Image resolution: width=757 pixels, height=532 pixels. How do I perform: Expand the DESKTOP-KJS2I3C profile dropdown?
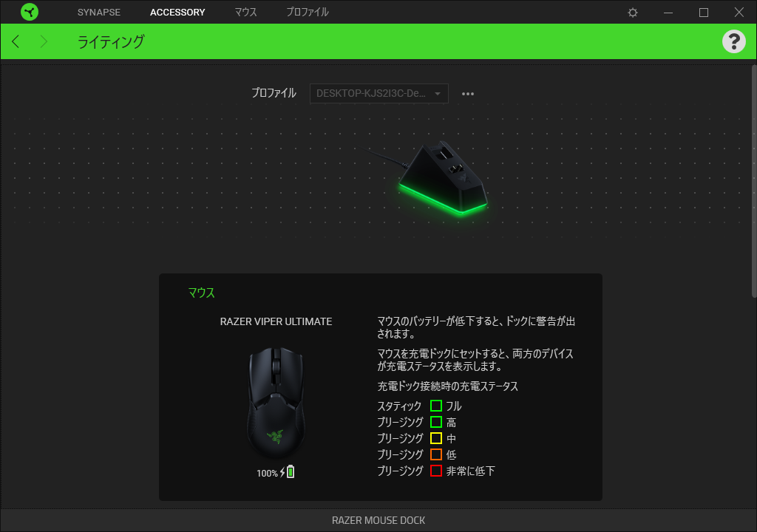click(x=379, y=93)
